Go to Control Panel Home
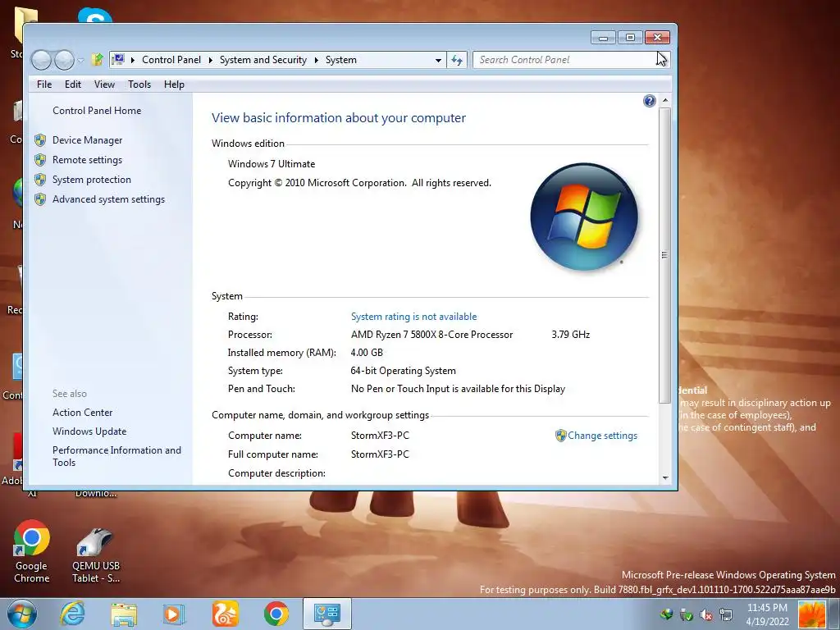The width and height of the screenshot is (840, 630). 97,111
